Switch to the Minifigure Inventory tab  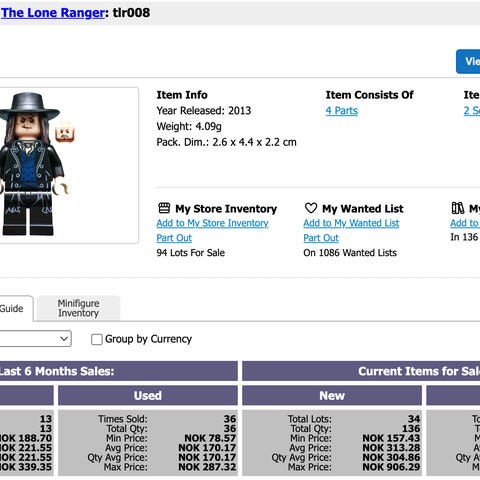pos(78,308)
